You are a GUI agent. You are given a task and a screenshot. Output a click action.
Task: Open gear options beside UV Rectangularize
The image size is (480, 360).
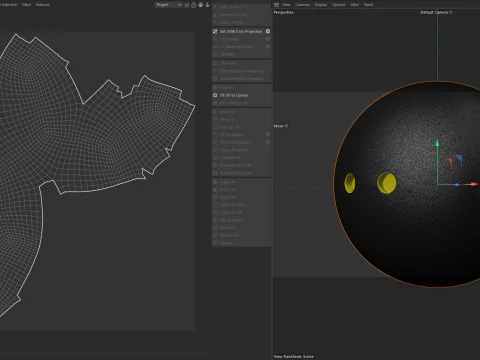[x=268, y=142]
